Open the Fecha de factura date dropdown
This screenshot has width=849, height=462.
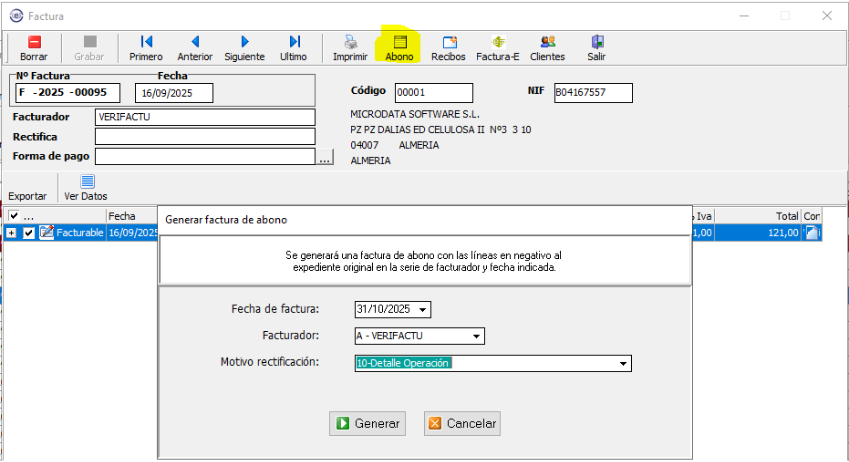click(x=424, y=309)
